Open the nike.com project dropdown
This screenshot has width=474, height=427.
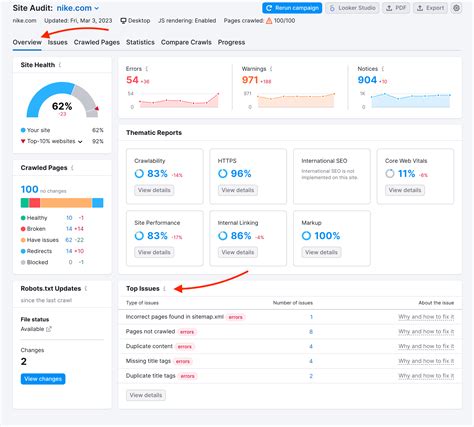pyautogui.click(x=78, y=8)
